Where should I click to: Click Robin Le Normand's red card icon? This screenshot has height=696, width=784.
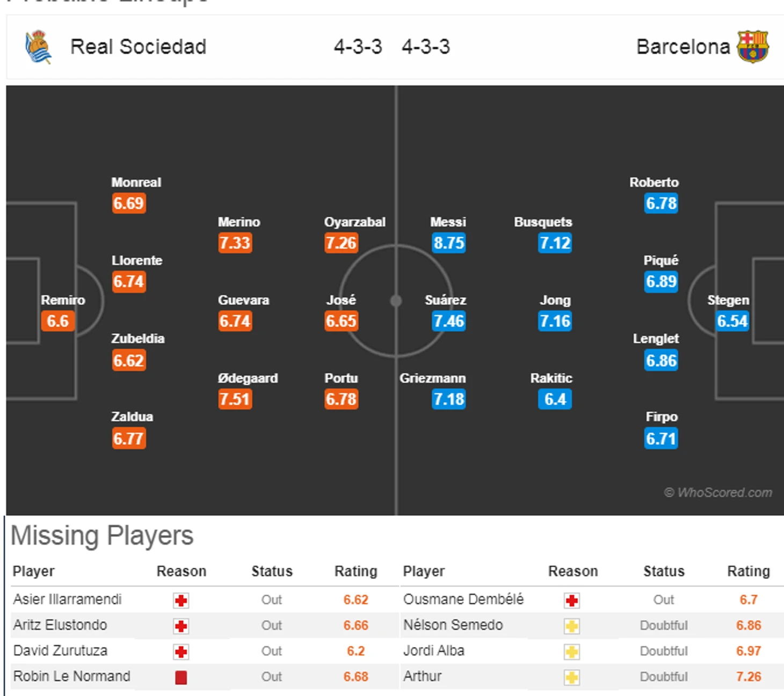tap(181, 677)
